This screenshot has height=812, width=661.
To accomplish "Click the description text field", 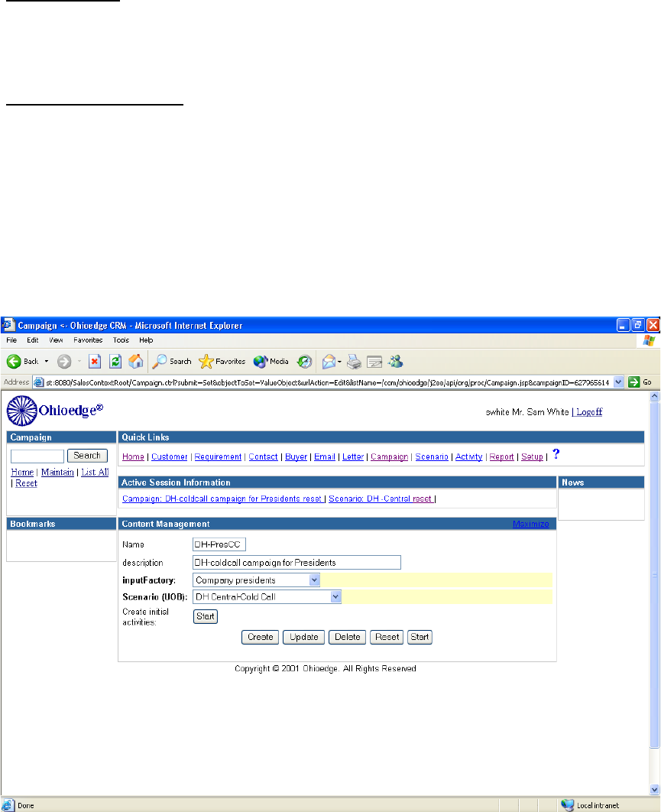I will coord(296,562).
